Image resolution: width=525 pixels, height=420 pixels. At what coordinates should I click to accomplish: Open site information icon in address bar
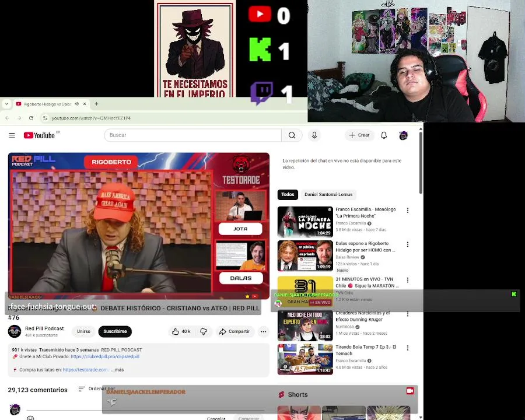pyautogui.click(x=45, y=118)
